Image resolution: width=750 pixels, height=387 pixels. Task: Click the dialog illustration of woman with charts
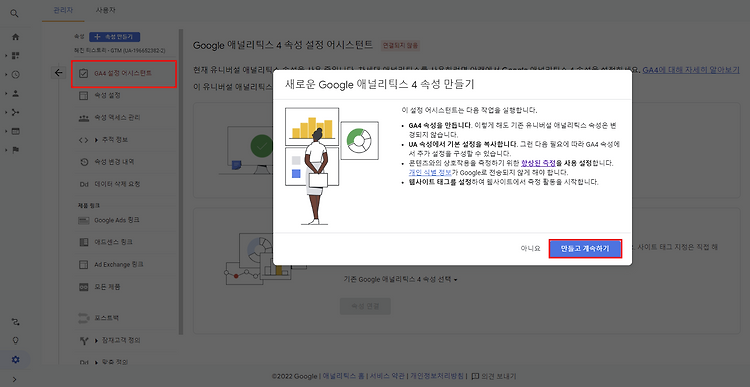click(331, 166)
